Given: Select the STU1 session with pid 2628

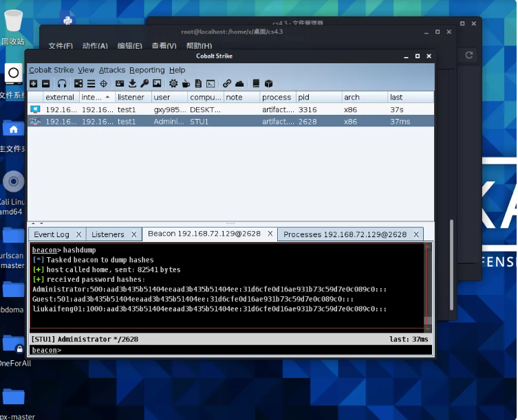Looking at the screenshot, I should (x=230, y=122).
